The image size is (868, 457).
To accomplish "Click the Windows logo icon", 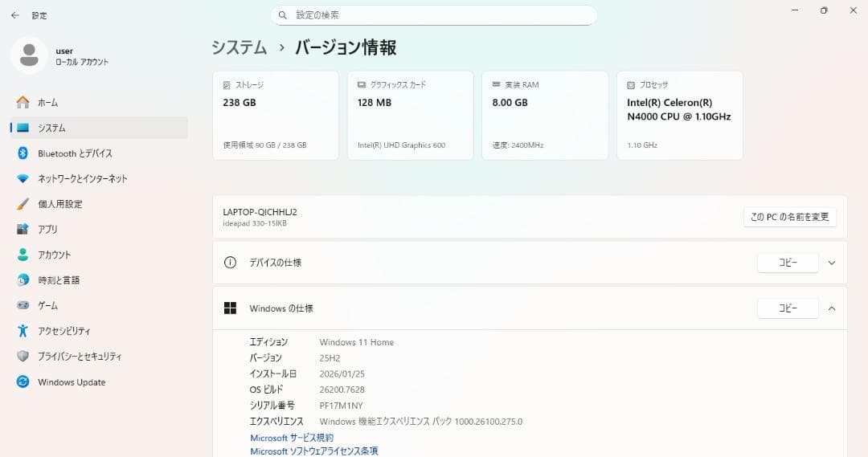I will pos(231,308).
